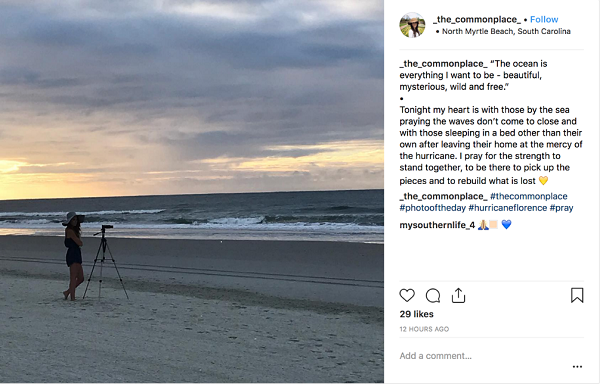Screen dimensions: 600x384
Task: Save the post with the bookmark icon
Action: pos(577,295)
